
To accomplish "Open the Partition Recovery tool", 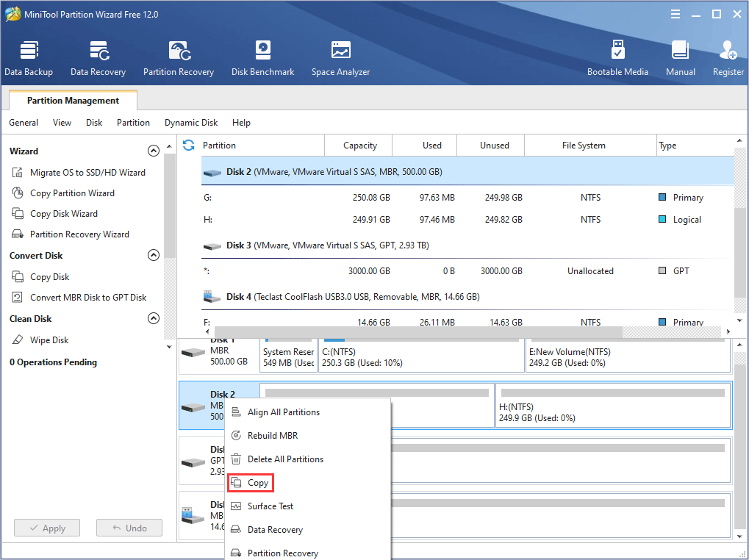I will [x=179, y=58].
